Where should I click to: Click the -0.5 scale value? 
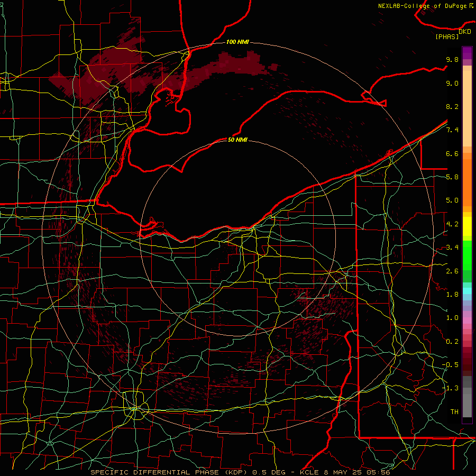450,365
